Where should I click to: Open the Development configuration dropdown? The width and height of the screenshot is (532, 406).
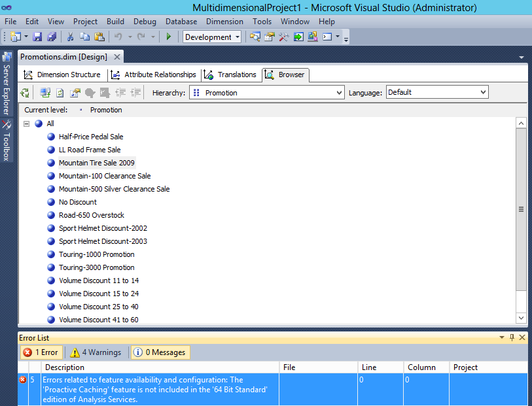point(212,37)
